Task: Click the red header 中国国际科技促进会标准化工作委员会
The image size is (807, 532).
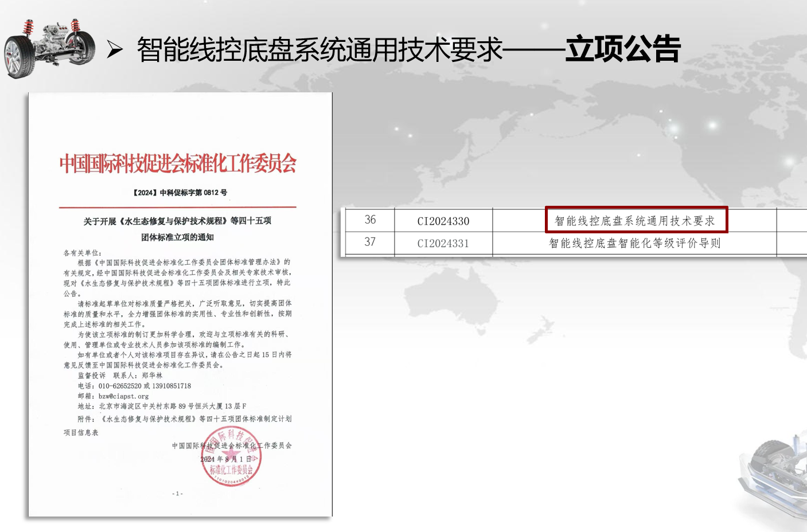Action: click(x=178, y=164)
